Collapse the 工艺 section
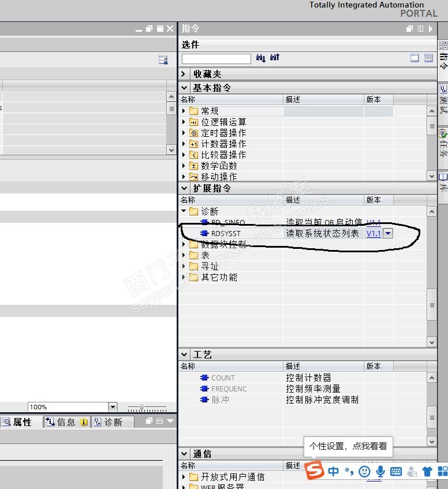This screenshot has height=489, width=448. (184, 354)
